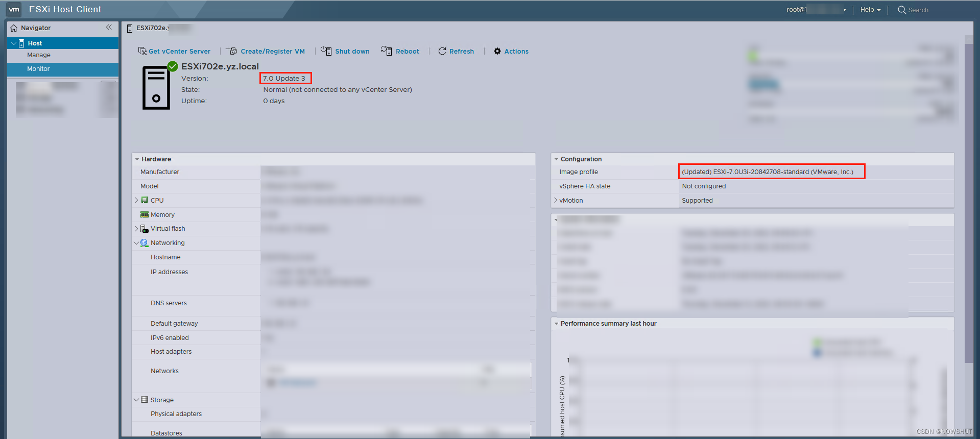The image size is (980, 439).
Task: Click the 'Hostname' row label
Action: (165, 257)
